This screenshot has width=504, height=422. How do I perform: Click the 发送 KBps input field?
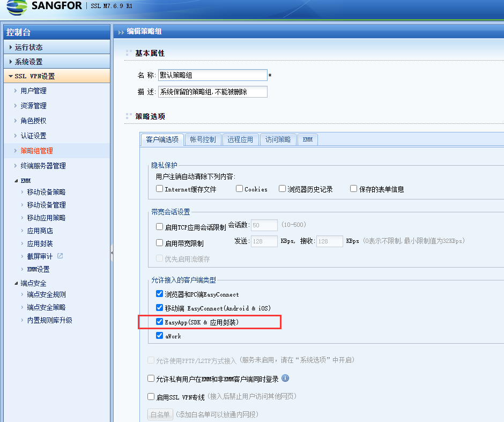click(x=264, y=241)
